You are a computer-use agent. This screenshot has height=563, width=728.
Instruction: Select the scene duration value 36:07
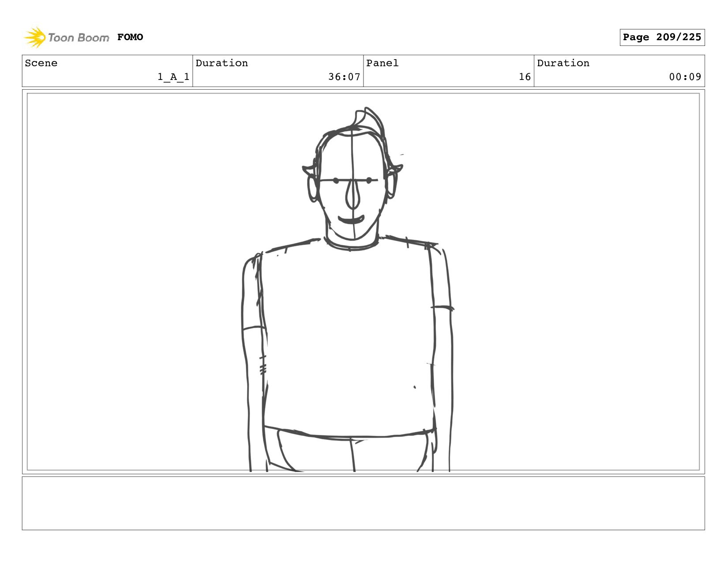click(344, 77)
